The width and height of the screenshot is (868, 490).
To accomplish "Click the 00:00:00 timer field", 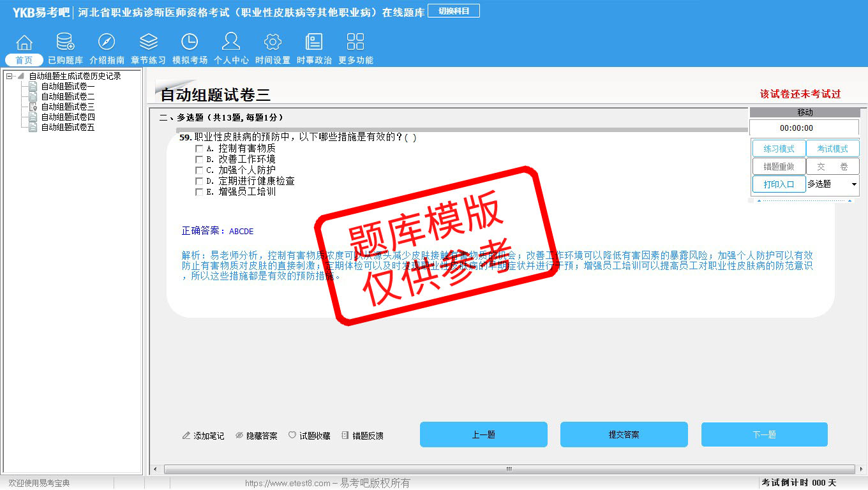I will tap(805, 128).
